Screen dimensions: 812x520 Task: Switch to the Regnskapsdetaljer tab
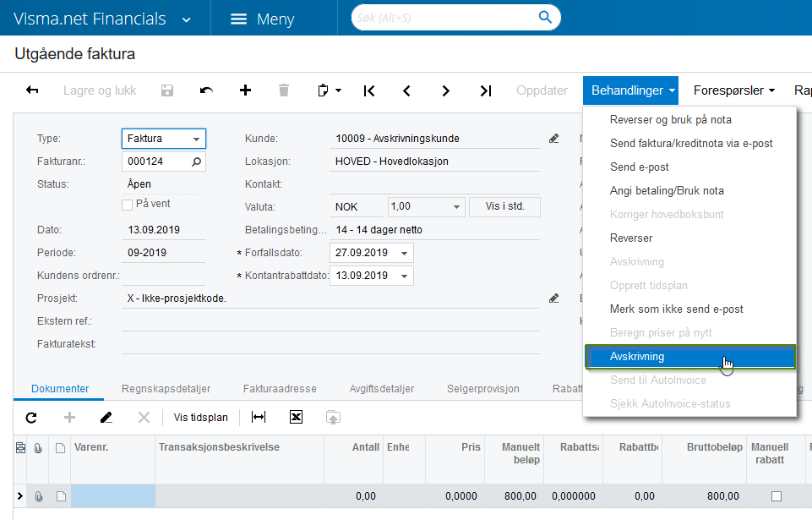point(166,389)
